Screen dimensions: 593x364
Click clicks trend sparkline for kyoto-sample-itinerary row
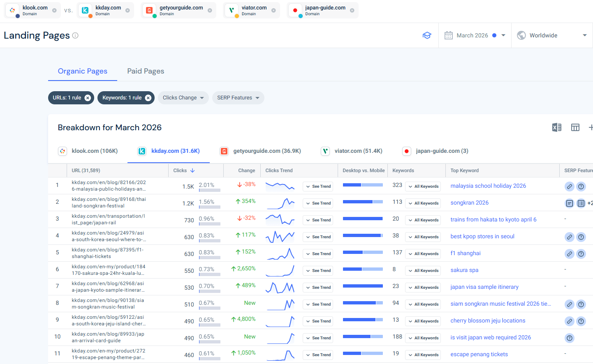[x=280, y=288]
